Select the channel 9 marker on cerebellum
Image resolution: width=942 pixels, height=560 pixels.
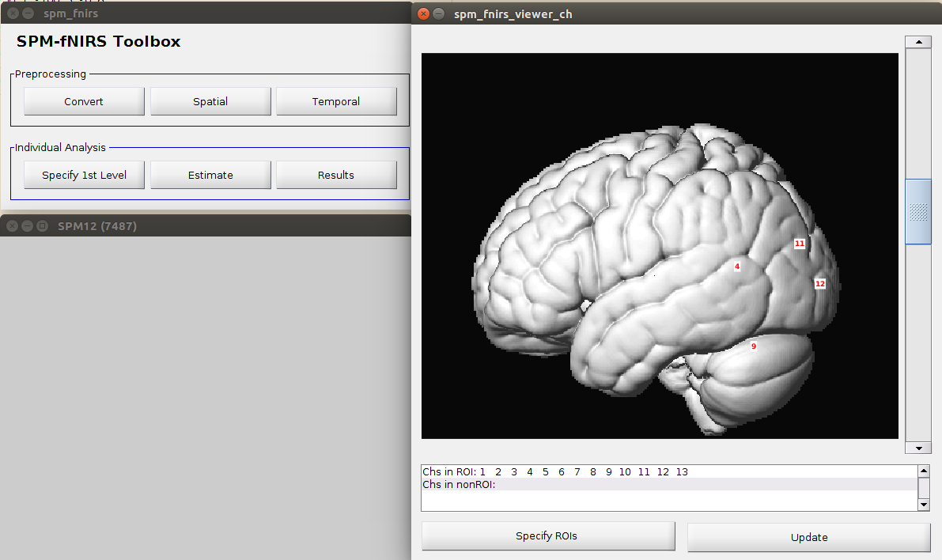click(x=754, y=346)
